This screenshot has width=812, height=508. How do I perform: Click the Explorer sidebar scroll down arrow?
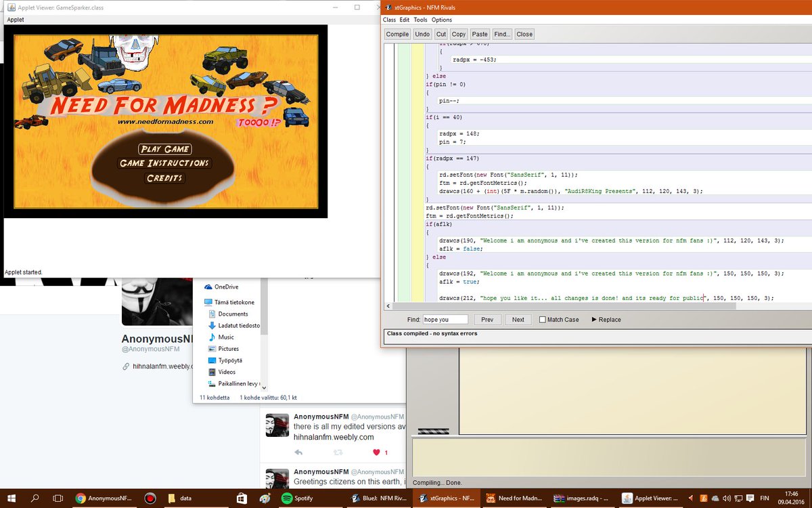click(x=264, y=388)
